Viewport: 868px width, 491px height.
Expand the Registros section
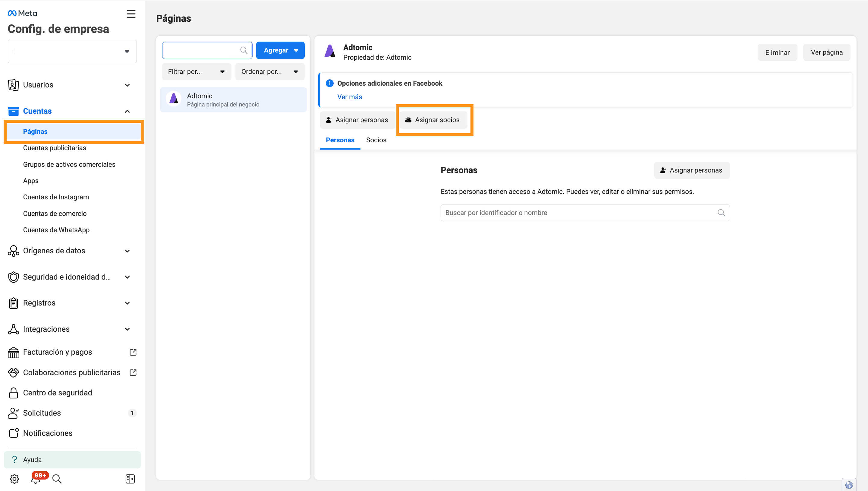coord(127,303)
